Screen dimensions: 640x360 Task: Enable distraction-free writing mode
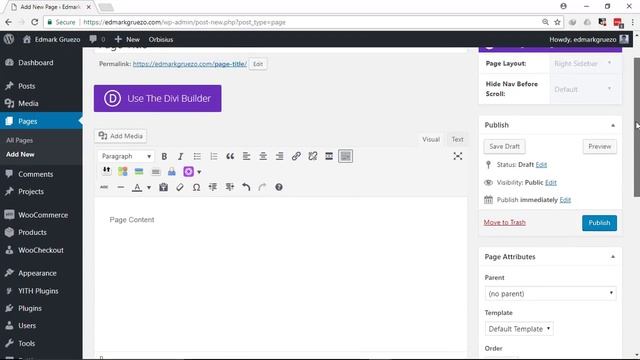coord(458,156)
